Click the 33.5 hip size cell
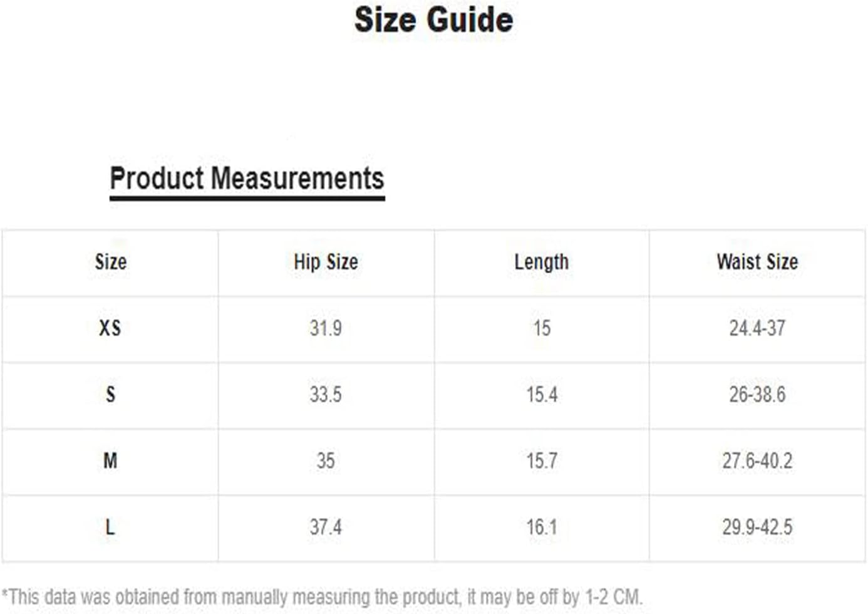This screenshot has width=868, height=614. (326, 395)
